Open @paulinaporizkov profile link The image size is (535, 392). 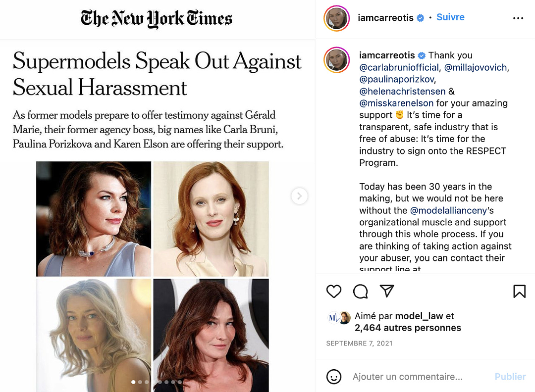point(396,79)
